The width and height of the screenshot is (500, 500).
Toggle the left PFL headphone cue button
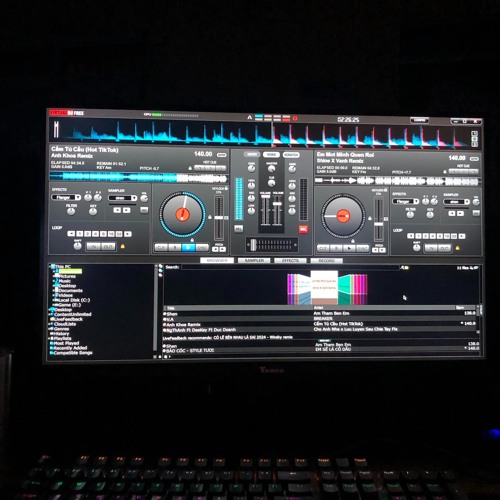[x=239, y=229]
